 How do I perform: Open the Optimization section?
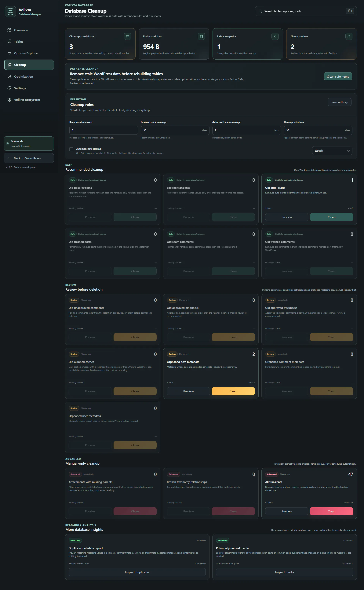[29, 77]
